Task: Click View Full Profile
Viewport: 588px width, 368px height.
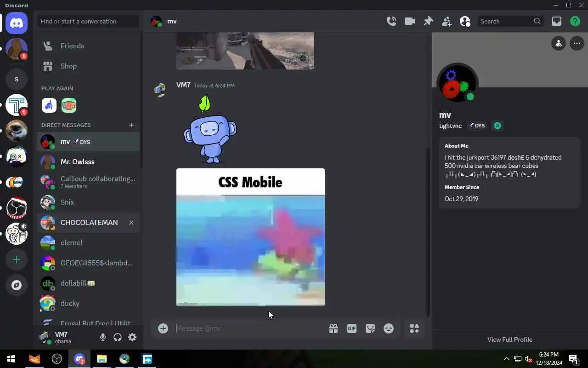Action: (x=510, y=339)
